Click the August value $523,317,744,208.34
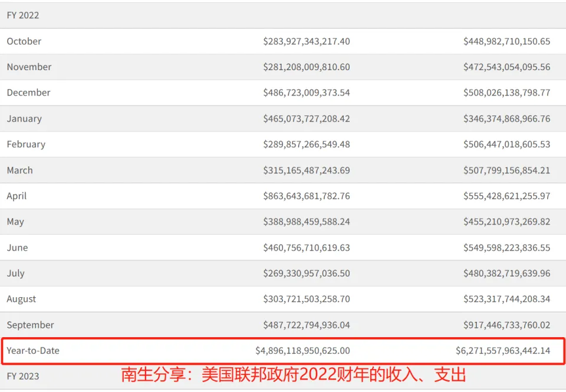The image size is (566, 392). 506,299
